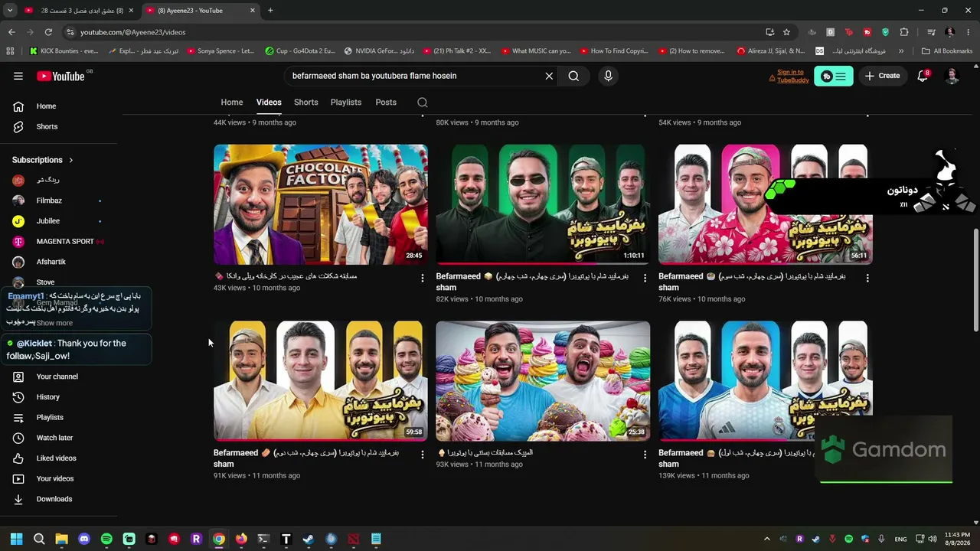Click the Windows Start button

[x=17, y=539]
